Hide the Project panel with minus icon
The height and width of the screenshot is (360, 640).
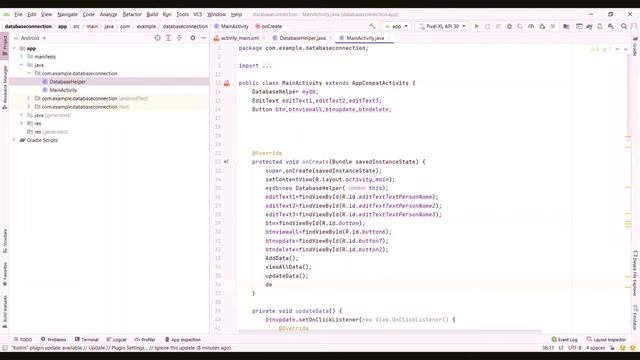point(204,38)
